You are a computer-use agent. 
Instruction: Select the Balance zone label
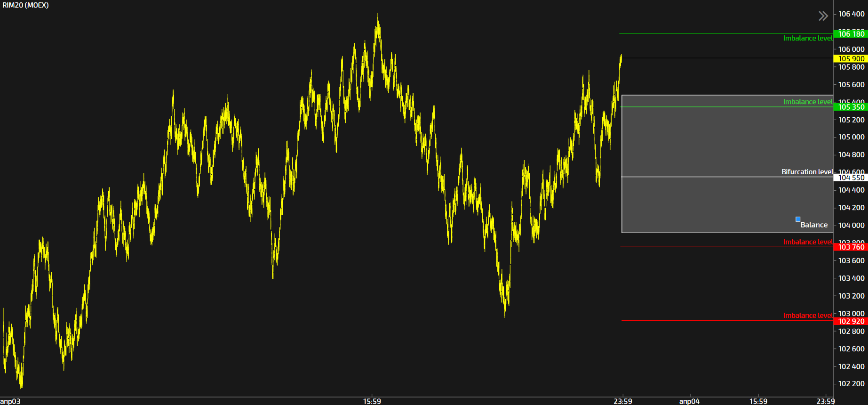click(x=814, y=225)
